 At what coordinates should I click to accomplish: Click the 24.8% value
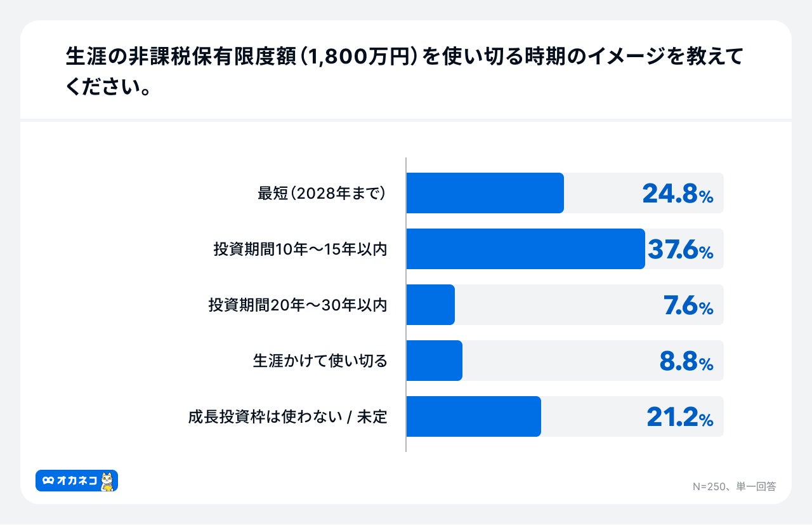pyautogui.click(x=678, y=194)
